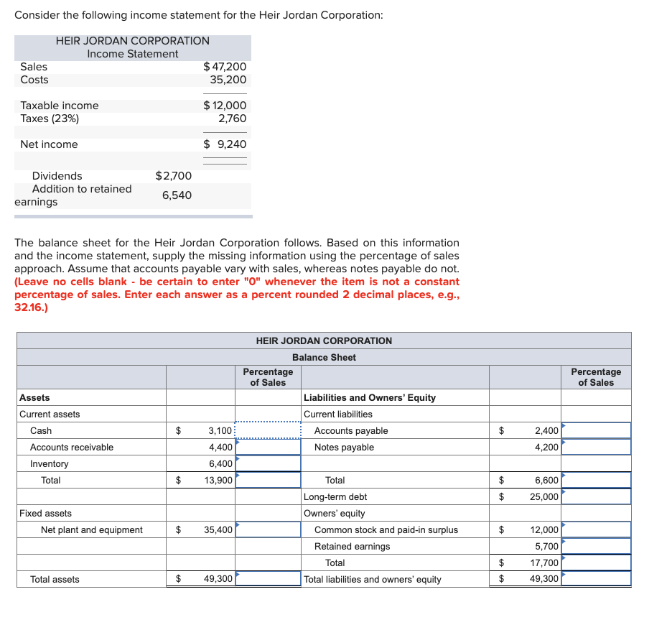Click the Retained earnings percentage field
Image resolution: width=672 pixels, height=625 pixels.
point(596,546)
